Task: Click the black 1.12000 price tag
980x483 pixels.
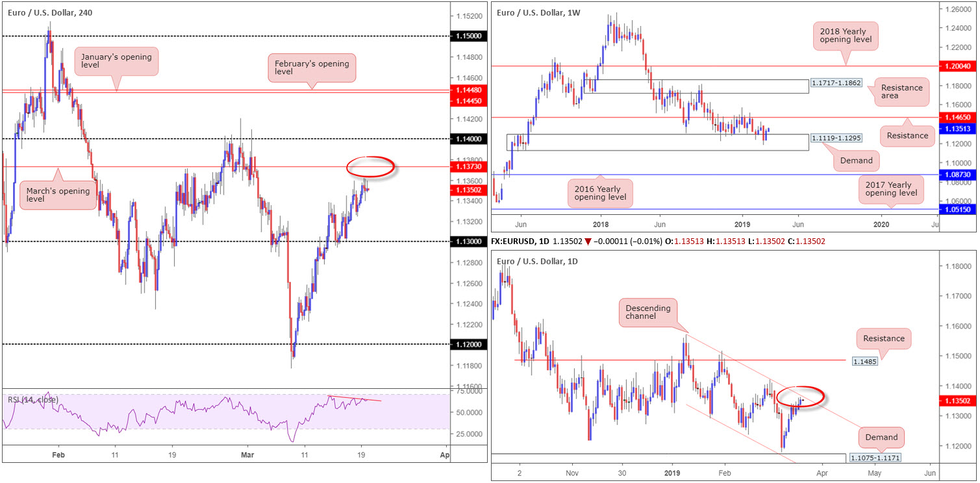Action: click(x=470, y=345)
